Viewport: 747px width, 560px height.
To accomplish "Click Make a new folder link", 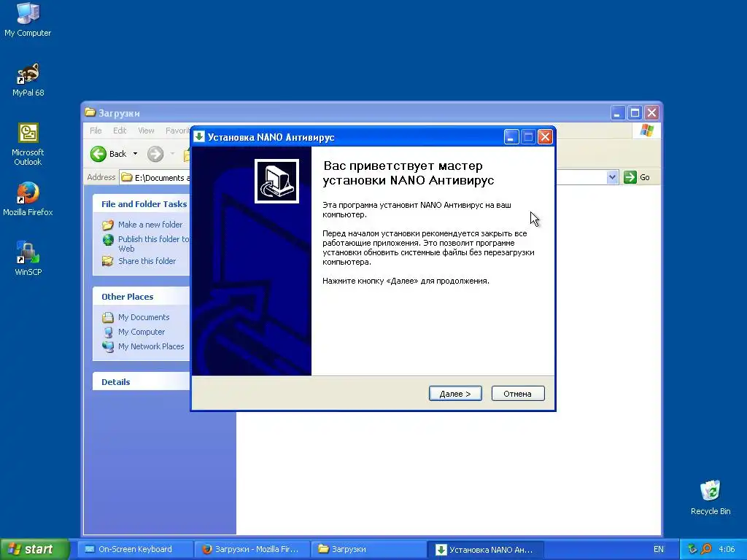I will coord(150,225).
